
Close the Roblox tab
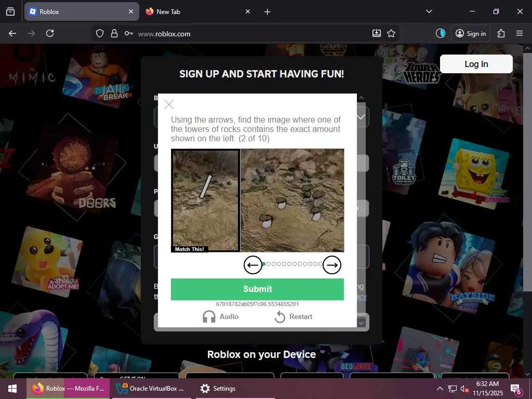coord(131,11)
